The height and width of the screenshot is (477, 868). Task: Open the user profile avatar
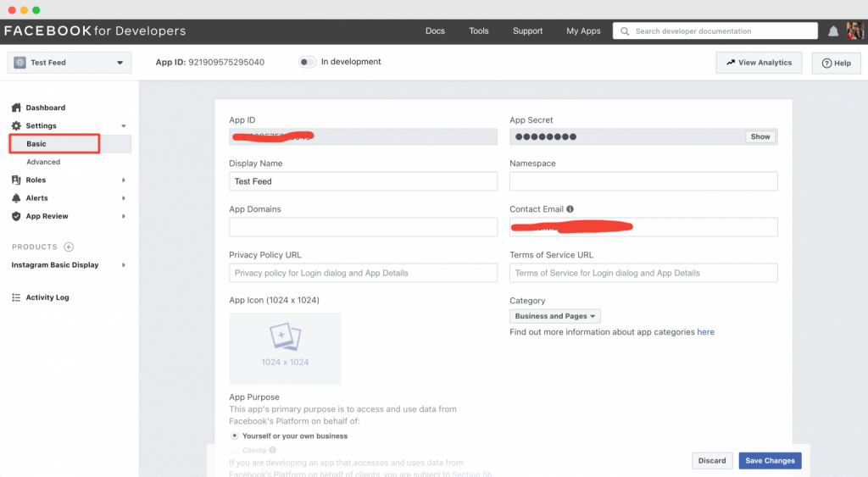coord(854,31)
